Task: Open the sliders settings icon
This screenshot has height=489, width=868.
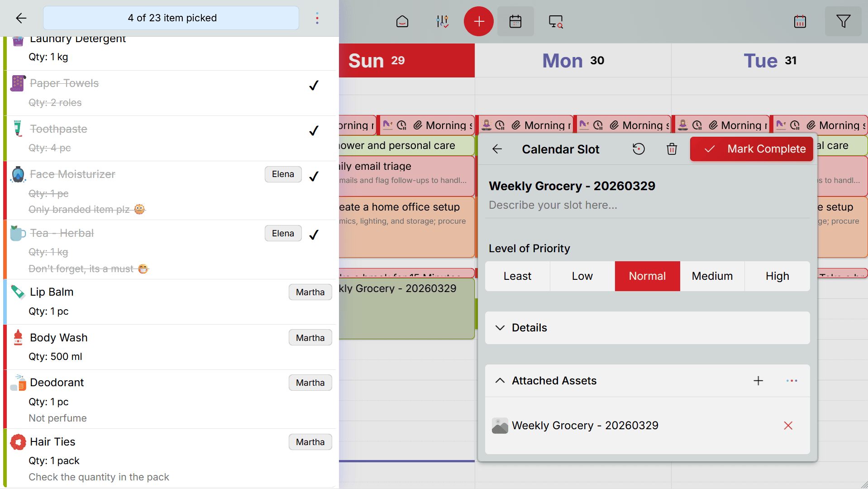Action: click(x=442, y=21)
